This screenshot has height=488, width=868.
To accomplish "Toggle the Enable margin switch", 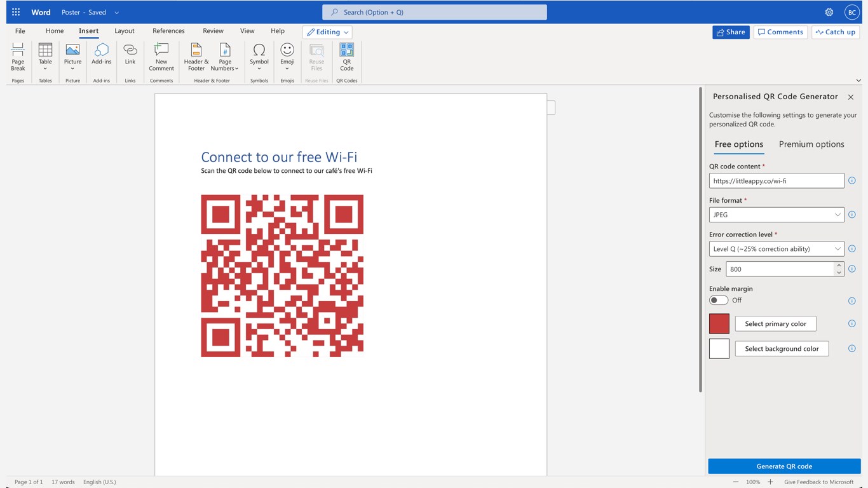I will point(719,301).
